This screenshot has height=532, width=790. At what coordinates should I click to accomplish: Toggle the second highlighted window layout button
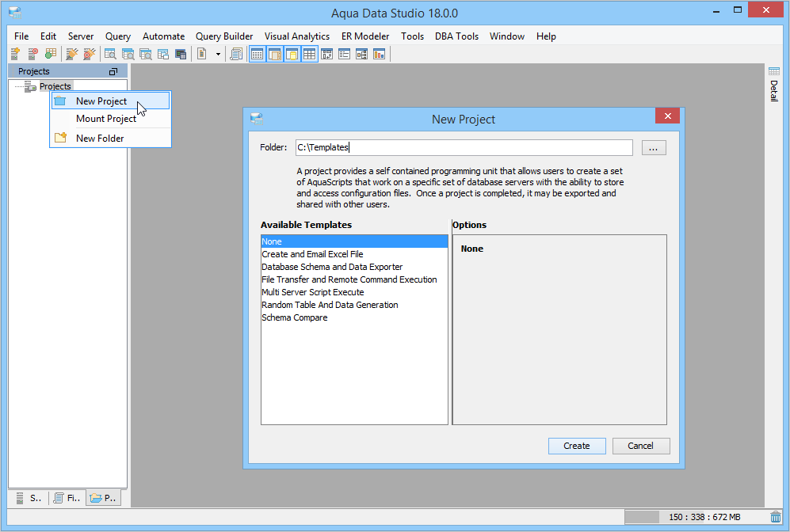pyautogui.click(x=275, y=54)
